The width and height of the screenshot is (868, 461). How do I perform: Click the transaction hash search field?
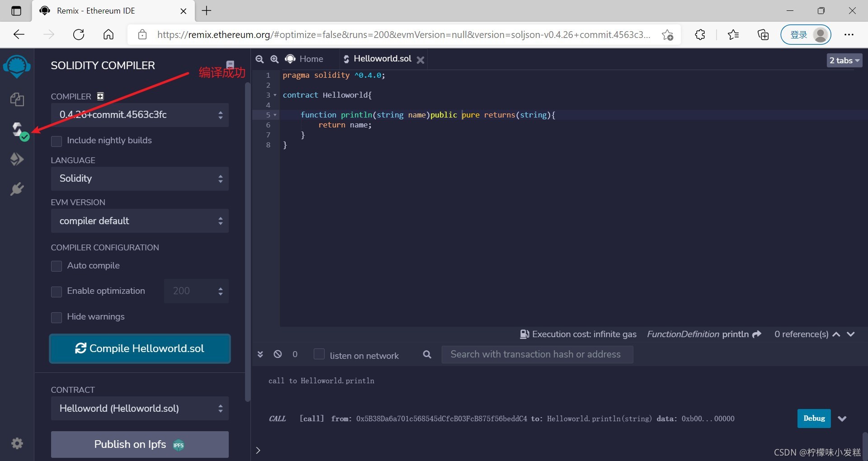537,354
